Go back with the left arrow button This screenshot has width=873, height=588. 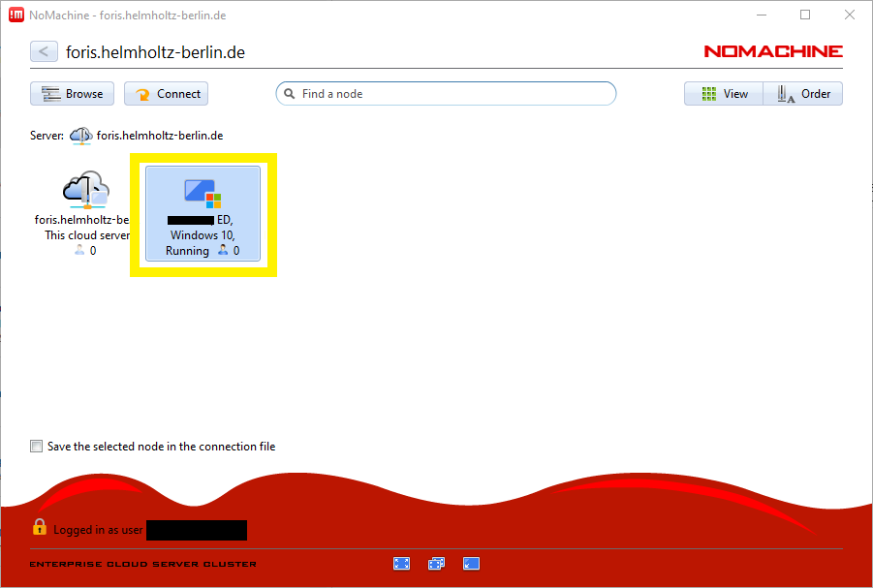click(x=44, y=51)
